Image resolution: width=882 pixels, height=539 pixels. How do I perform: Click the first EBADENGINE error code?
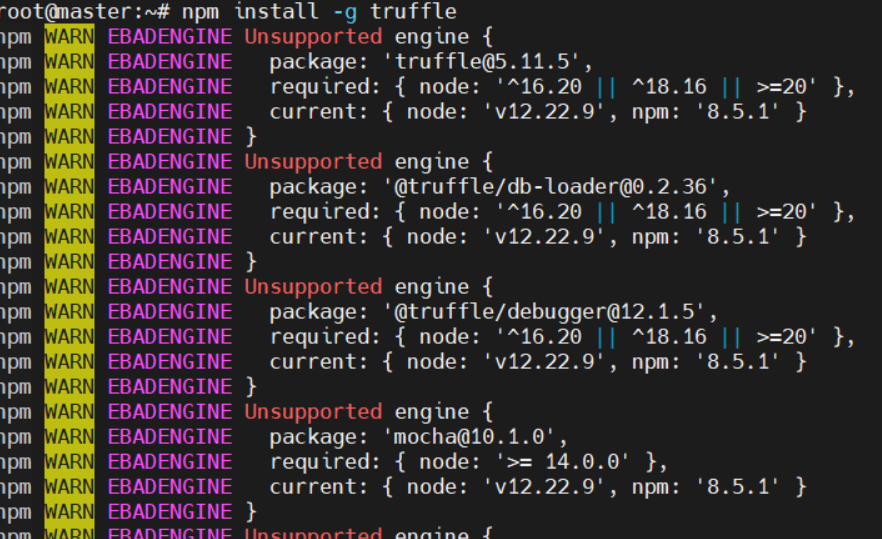click(169, 37)
